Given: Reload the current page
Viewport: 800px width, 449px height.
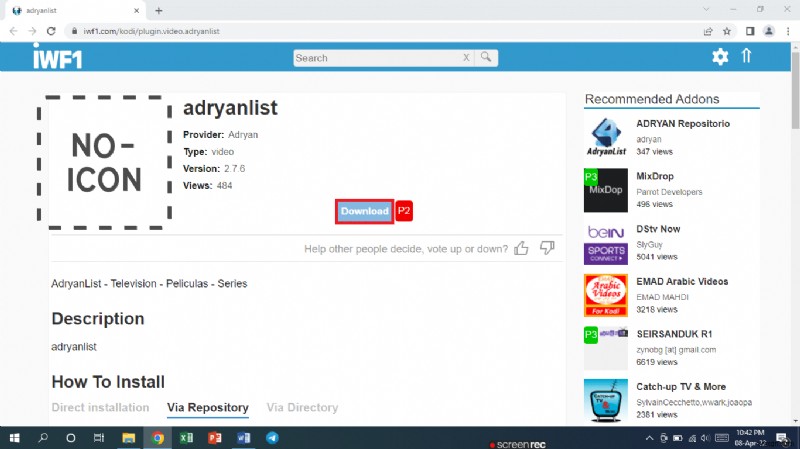Looking at the screenshot, I should coord(51,31).
